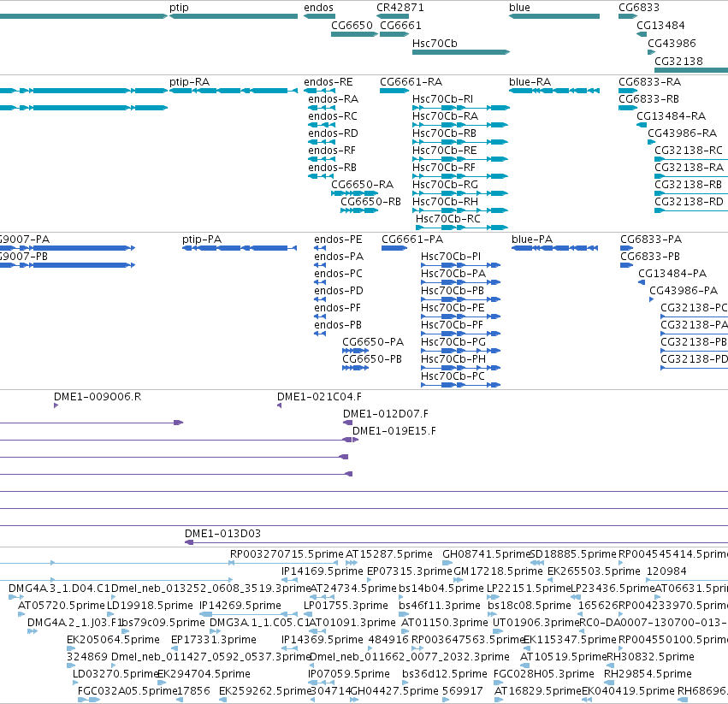Click the teal blue gene arrow bar
This screenshot has width=728, height=704.
pyautogui.click(x=554, y=16)
